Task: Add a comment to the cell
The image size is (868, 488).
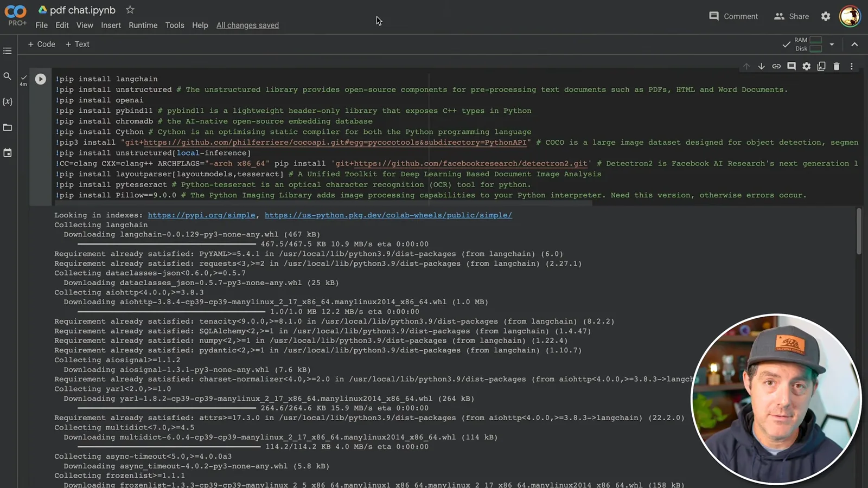Action: point(792,66)
